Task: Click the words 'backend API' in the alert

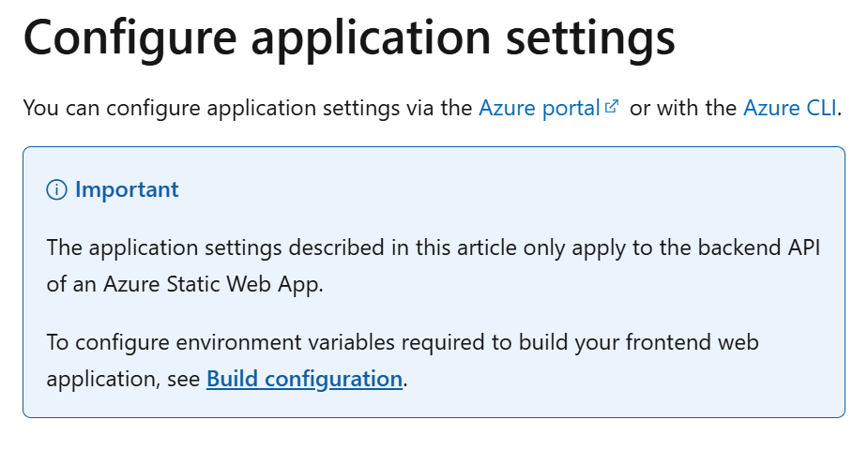Action: pyautogui.click(x=759, y=247)
